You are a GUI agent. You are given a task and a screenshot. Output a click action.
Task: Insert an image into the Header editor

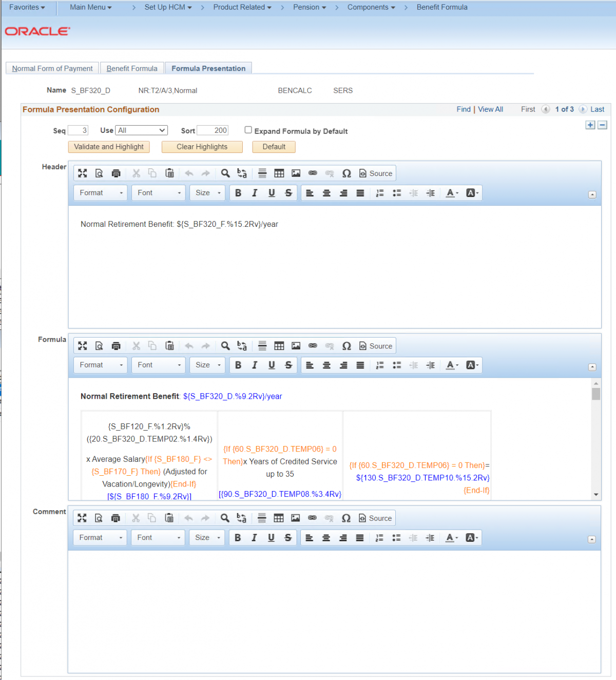[296, 173]
